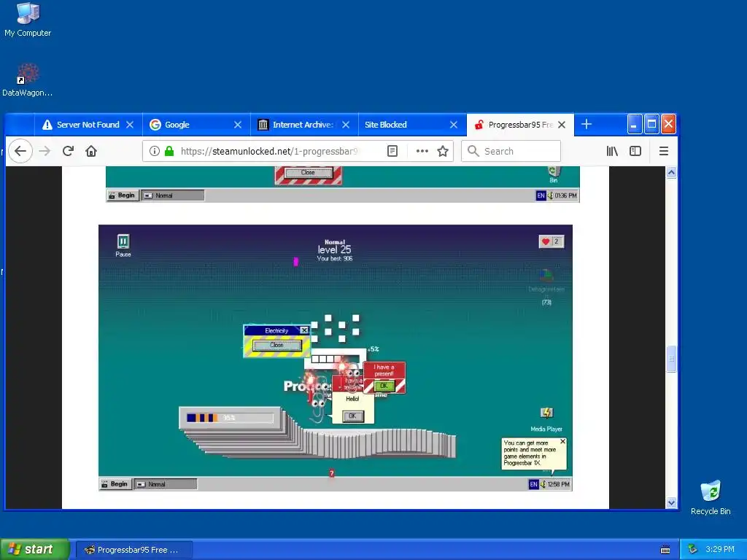Open My Computer desktop icon
Image resolution: width=747 pixels, height=560 pixels.
click(28, 19)
